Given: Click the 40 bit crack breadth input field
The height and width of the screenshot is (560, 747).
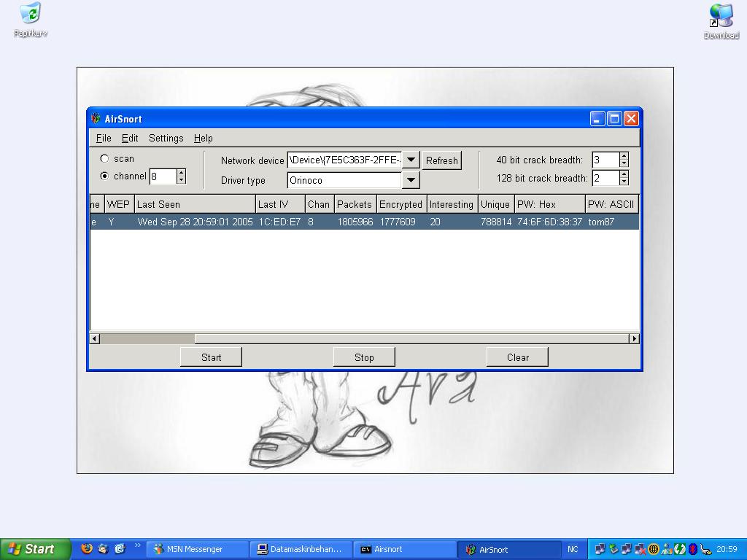Looking at the screenshot, I should click(x=605, y=160).
